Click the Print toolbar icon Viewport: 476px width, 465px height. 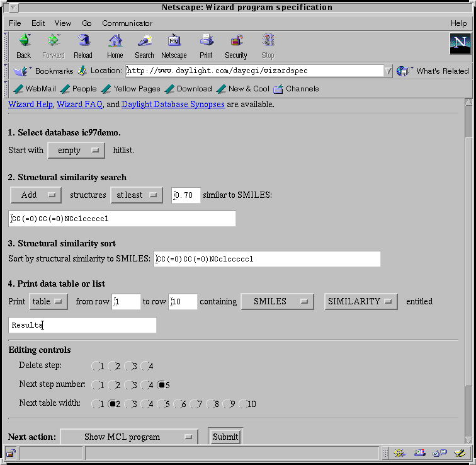206,42
